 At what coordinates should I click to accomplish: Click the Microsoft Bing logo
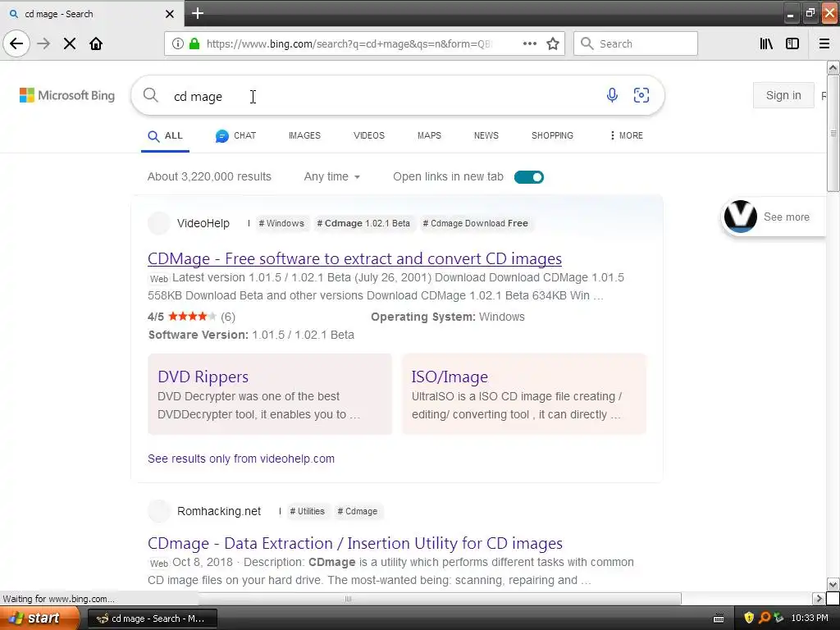tap(67, 95)
